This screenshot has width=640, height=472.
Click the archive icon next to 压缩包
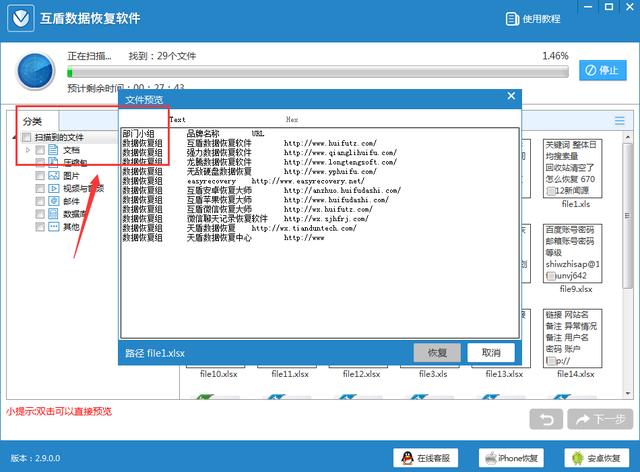point(53,162)
